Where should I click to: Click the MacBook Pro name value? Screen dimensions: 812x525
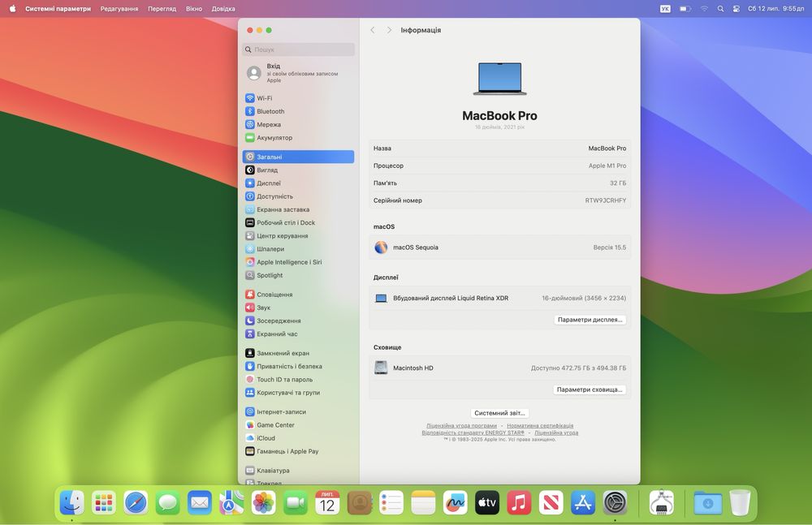click(x=607, y=148)
